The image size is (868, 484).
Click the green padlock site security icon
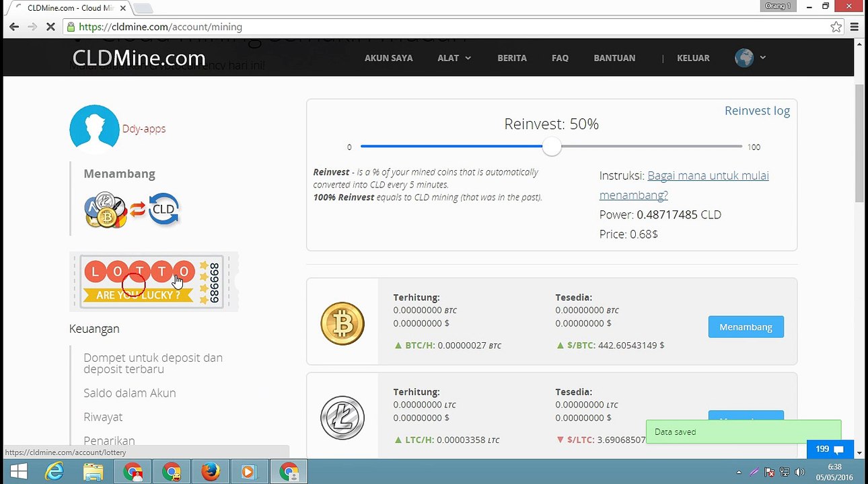[71, 27]
